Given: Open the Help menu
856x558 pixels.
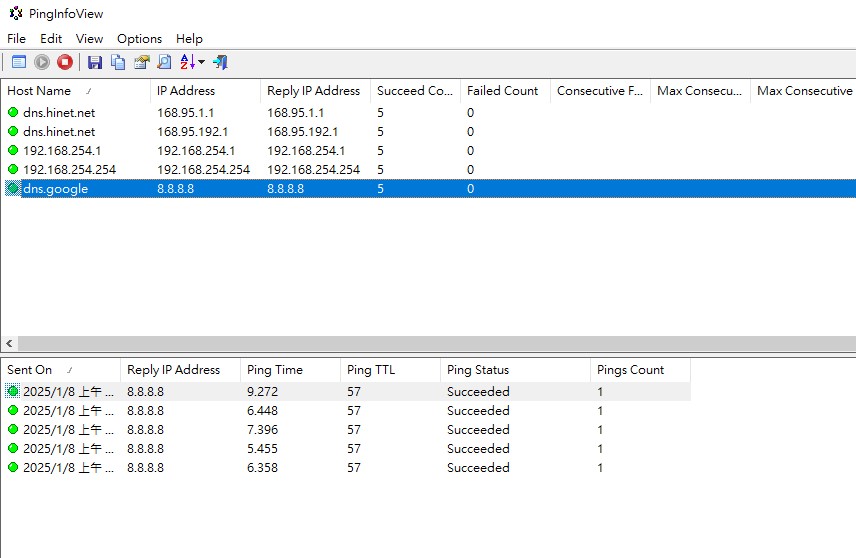Looking at the screenshot, I should click(x=189, y=38).
